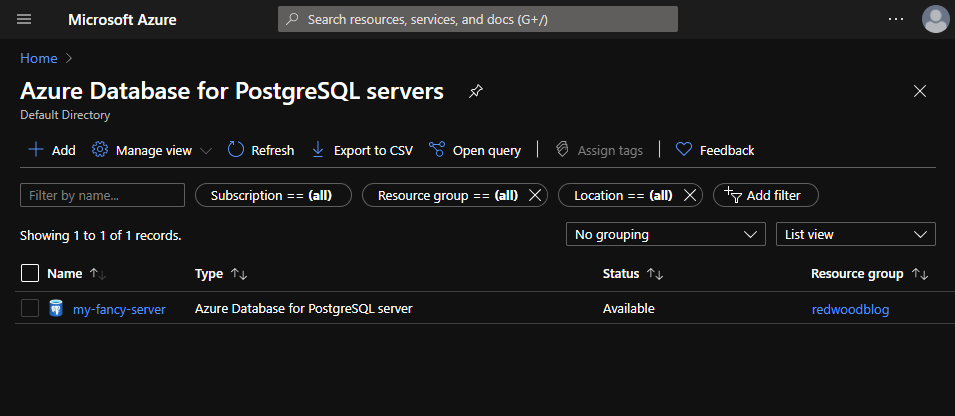Sort by the Resource group column
955x416 pixels.
point(870,274)
